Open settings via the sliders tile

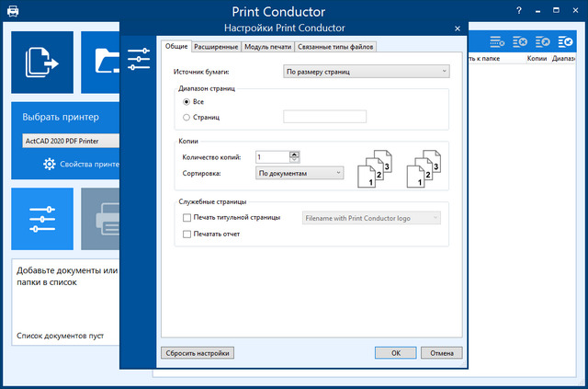(42, 219)
